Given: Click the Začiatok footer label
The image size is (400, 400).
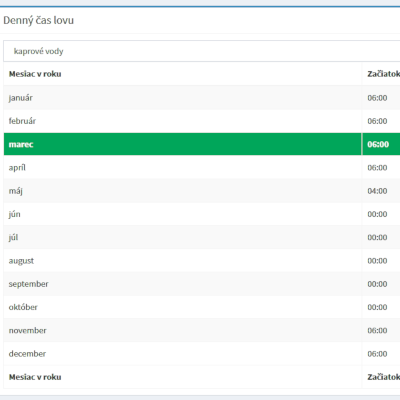Looking at the screenshot, I should pos(383,377).
